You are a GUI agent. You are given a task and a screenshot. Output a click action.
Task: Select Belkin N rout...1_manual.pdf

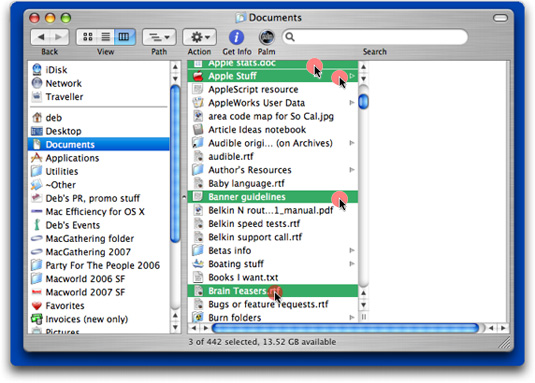pyautogui.click(x=272, y=210)
